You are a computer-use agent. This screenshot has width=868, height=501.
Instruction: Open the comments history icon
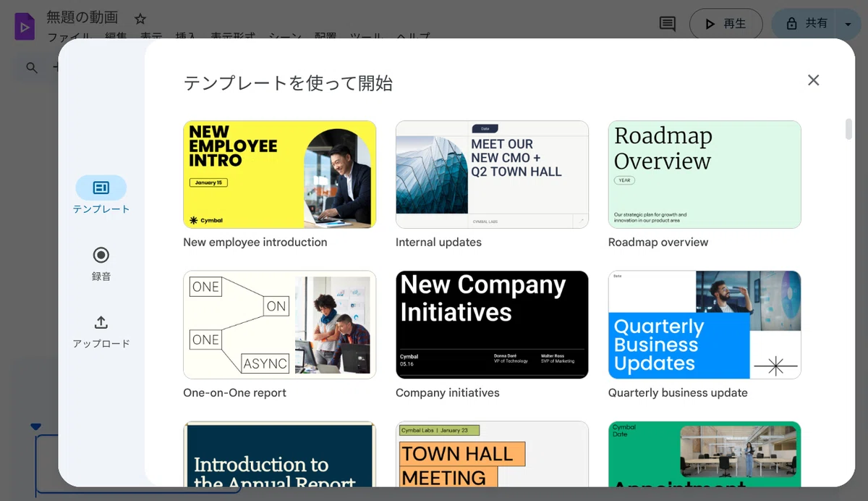[x=668, y=24]
